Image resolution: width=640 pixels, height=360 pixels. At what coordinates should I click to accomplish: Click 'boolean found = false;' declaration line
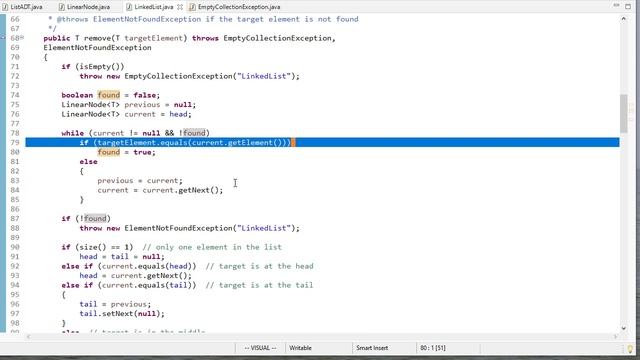pyautogui.click(x=111, y=95)
